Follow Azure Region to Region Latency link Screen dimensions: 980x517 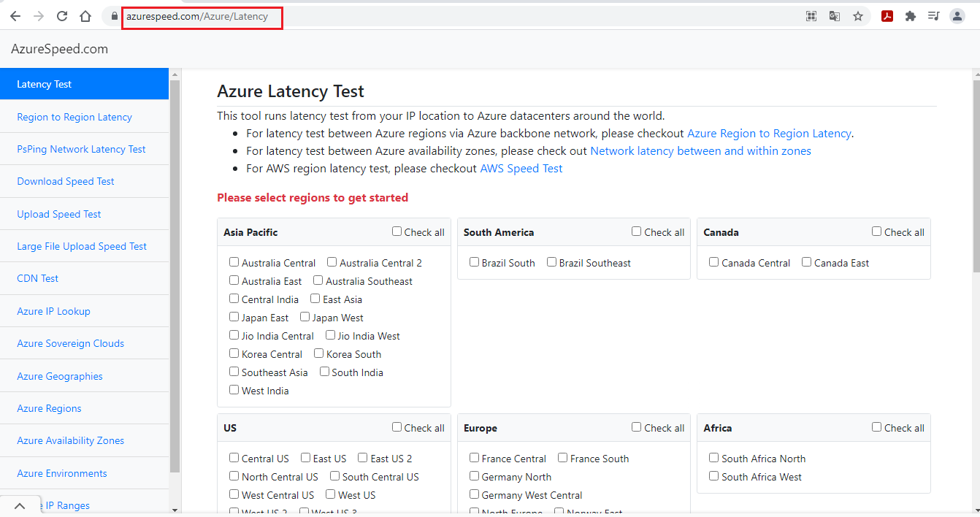click(769, 134)
